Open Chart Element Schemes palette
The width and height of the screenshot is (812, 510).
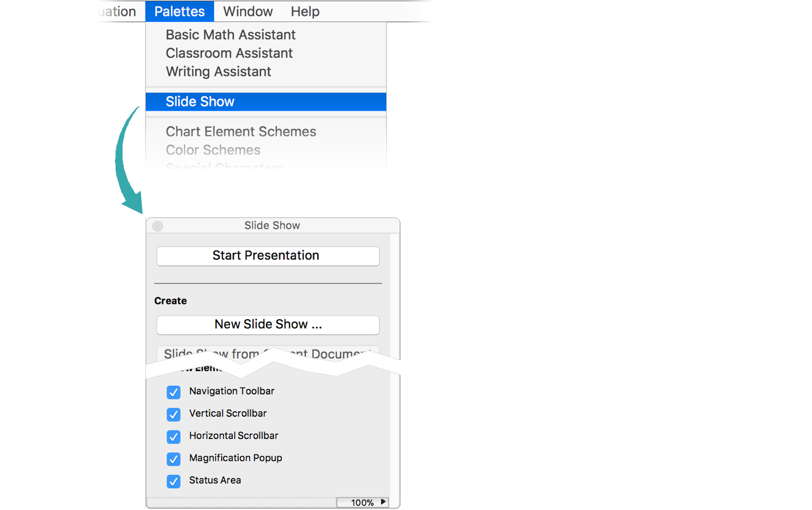241,131
